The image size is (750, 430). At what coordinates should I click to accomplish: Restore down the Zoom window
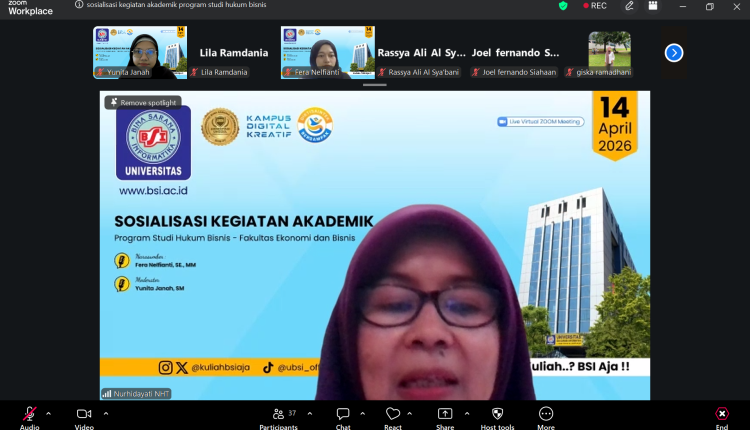coord(710,6)
